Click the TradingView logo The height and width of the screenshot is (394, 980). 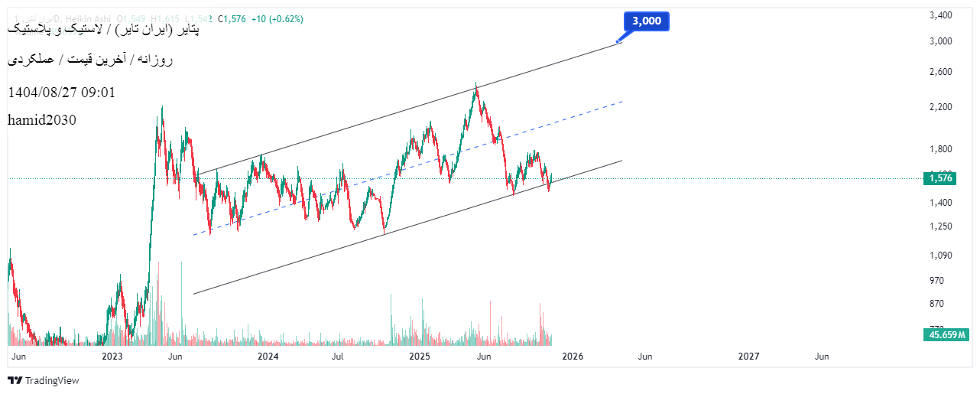coord(44,380)
